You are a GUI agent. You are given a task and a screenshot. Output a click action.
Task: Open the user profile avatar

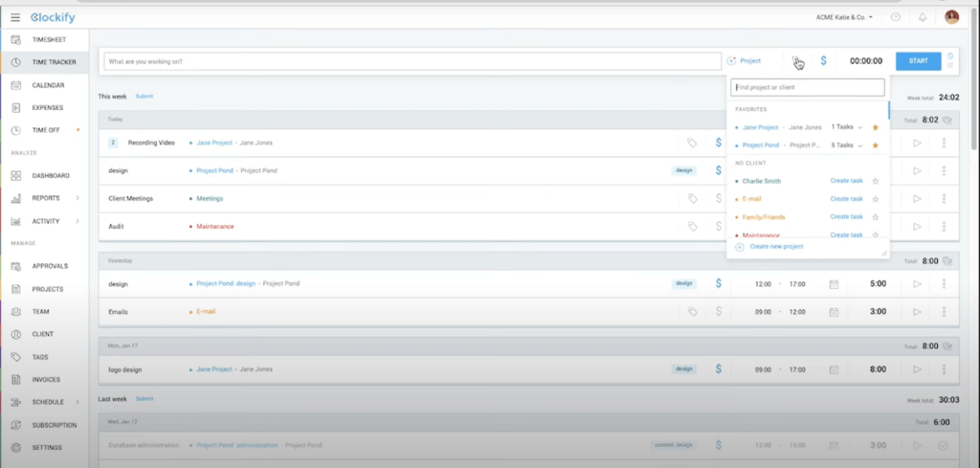click(951, 17)
